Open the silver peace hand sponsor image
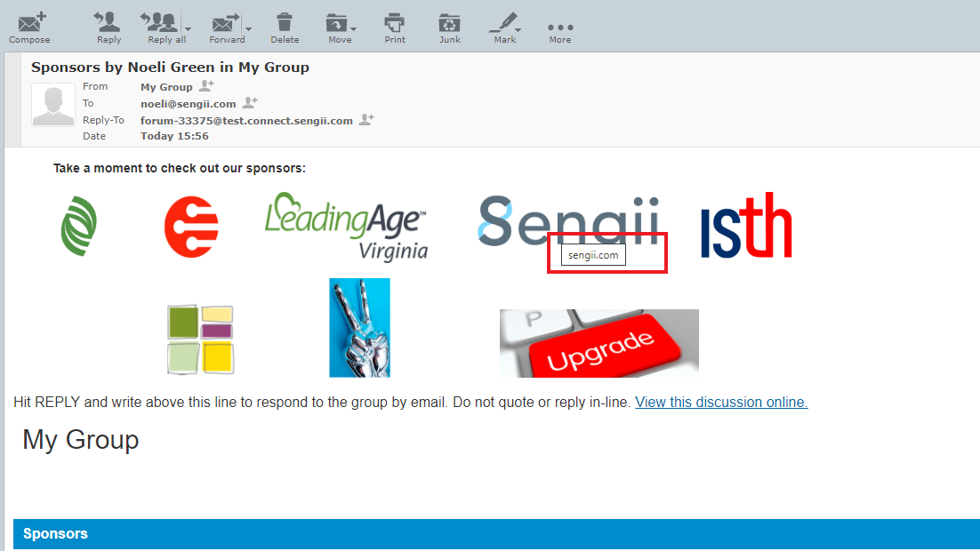 tap(359, 327)
